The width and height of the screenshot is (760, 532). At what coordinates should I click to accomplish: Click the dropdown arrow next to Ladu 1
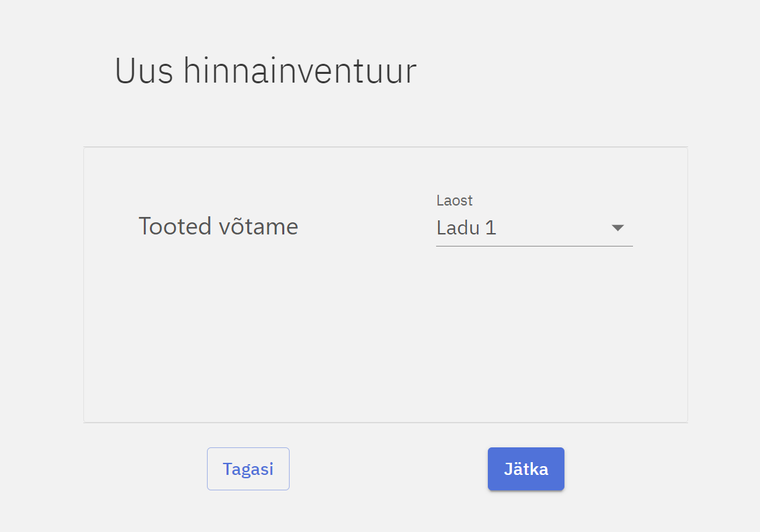[x=618, y=228]
